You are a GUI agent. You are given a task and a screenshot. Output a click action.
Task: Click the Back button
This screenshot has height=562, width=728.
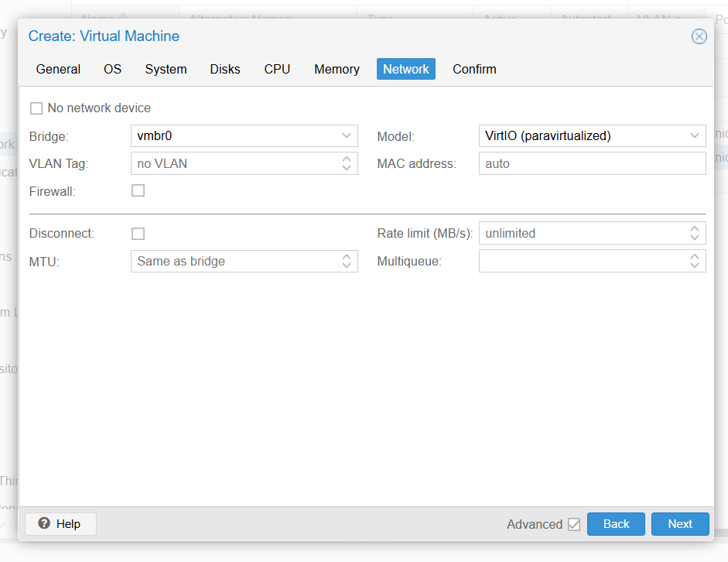tap(616, 524)
